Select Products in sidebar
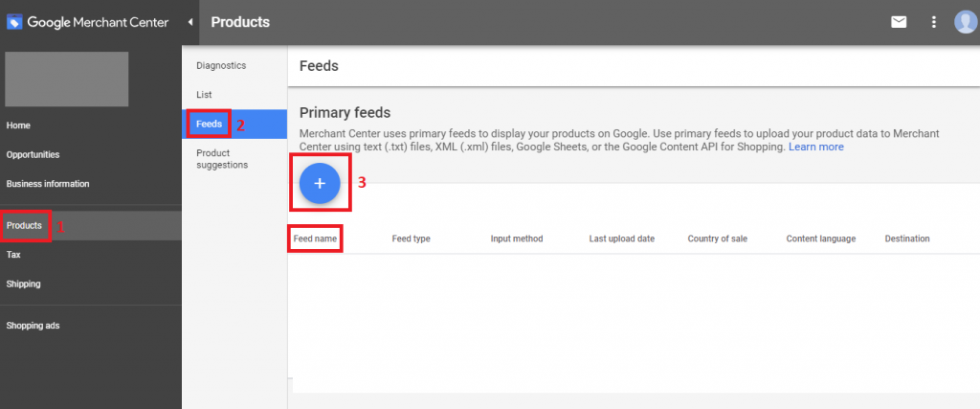Screen dimensions: 980x409 point(91,226)
